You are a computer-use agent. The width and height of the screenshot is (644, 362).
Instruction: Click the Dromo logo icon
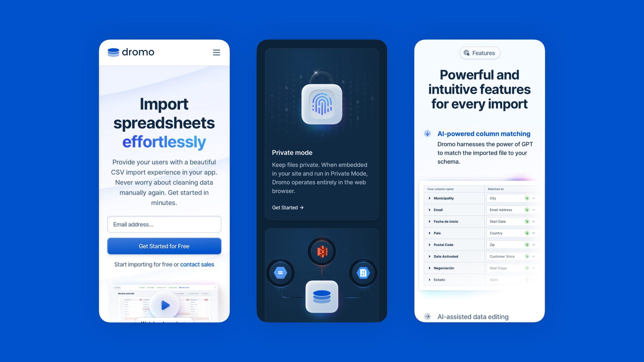click(x=113, y=52)
